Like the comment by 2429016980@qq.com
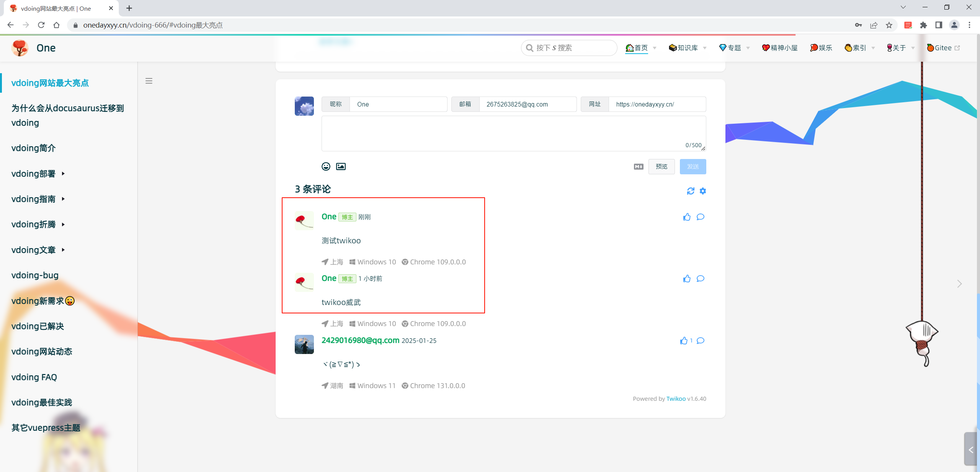Image resolution: width=980 pixels, height=472 pixels. click(x=684, y=341)
